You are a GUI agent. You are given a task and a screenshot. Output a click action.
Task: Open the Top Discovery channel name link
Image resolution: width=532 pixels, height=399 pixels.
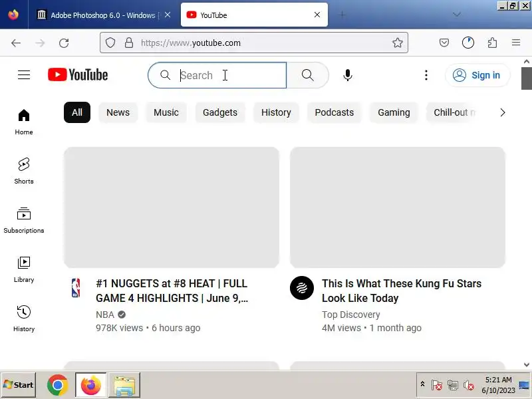351,315
